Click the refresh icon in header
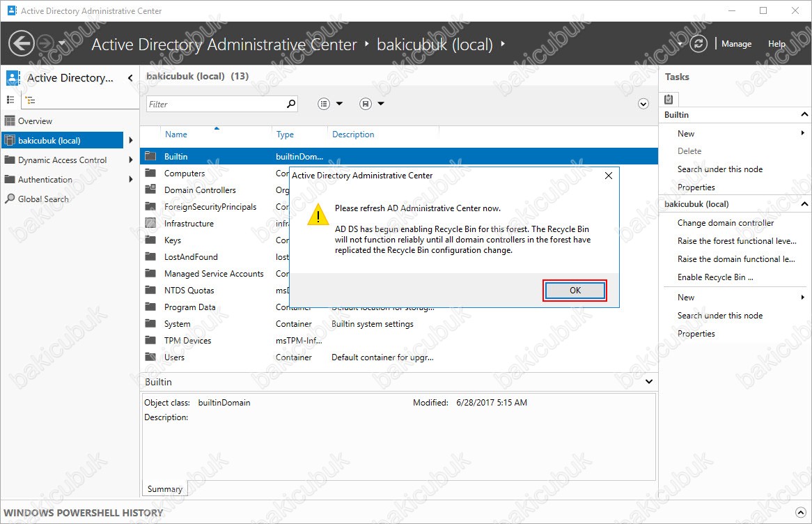The width and height of the screenshot is (812, 524). [x=698, y=43]
